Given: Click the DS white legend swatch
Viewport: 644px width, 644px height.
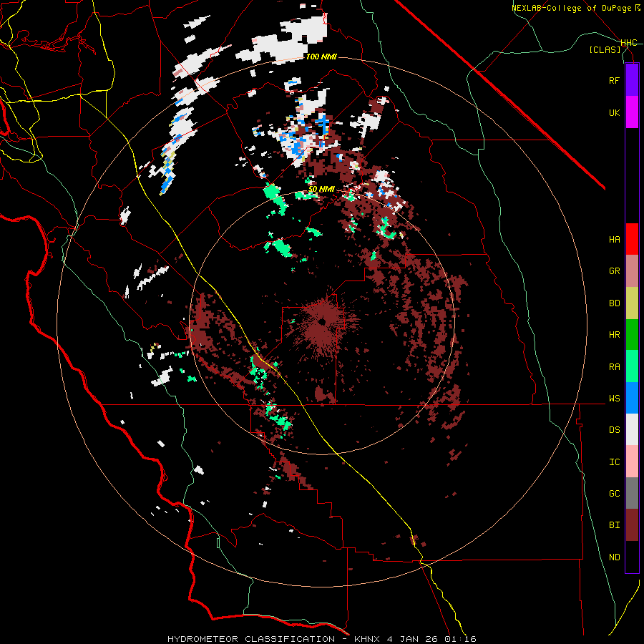Looking at the screenshot, I should pos(632,429).
